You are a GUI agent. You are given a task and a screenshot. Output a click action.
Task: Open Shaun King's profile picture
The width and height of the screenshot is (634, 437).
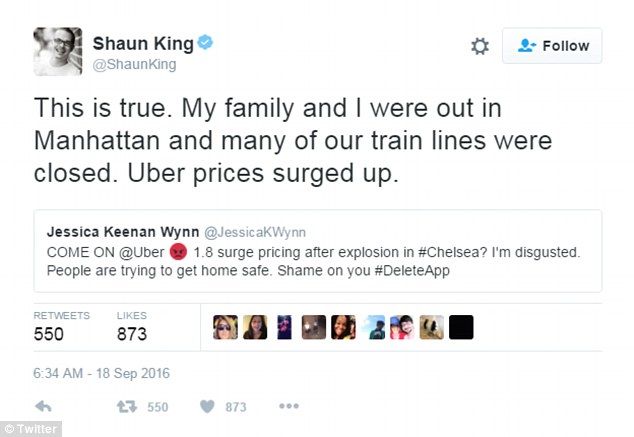[x=58, y=50]
